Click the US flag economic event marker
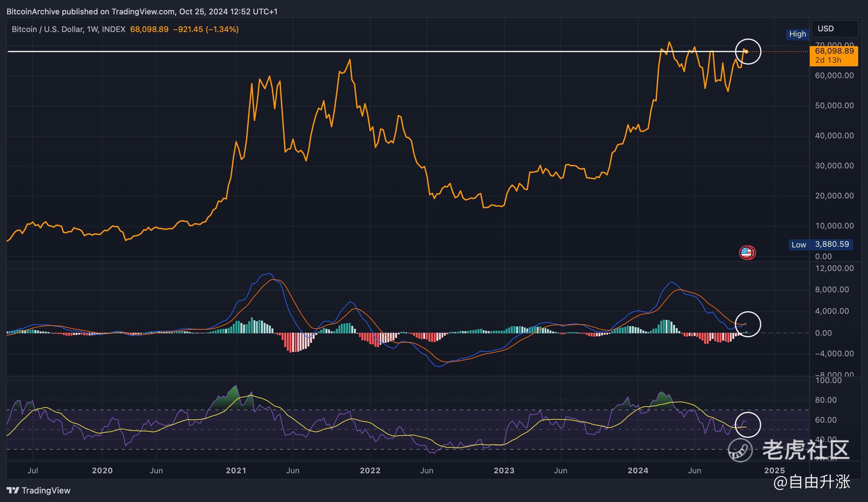This screenshot has width=868, height=502. click(747, 253)
